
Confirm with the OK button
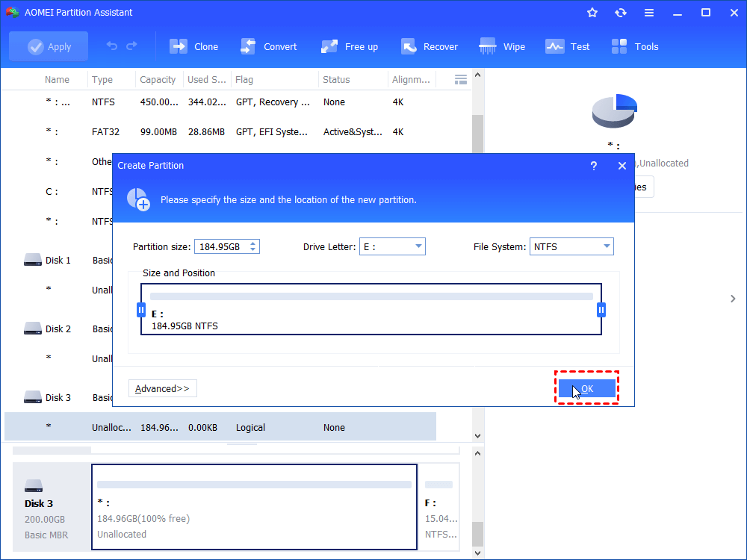(587, 388)
